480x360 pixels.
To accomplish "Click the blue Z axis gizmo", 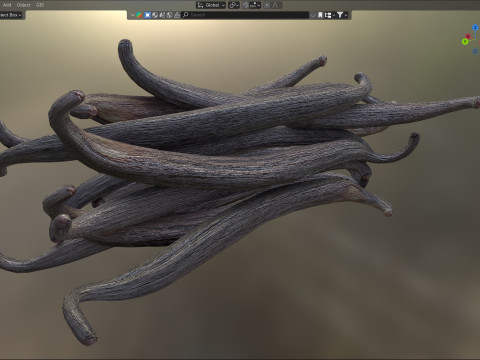I will click(475, 28).
